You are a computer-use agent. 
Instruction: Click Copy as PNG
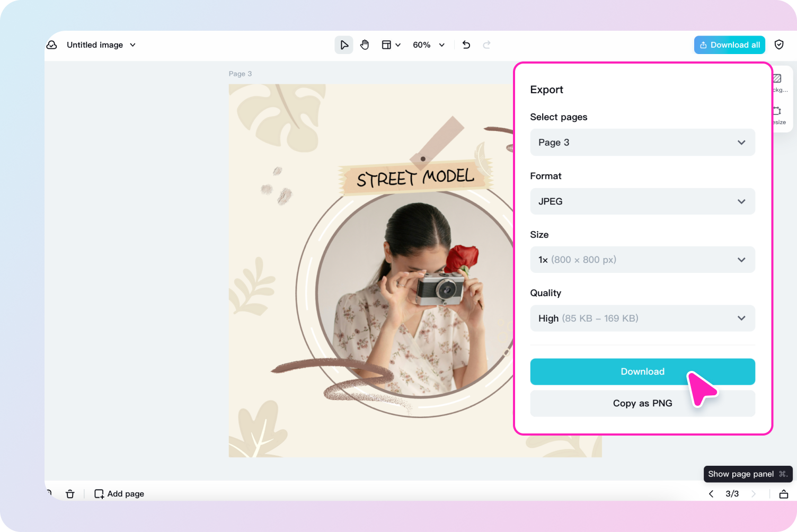[642, 403]
